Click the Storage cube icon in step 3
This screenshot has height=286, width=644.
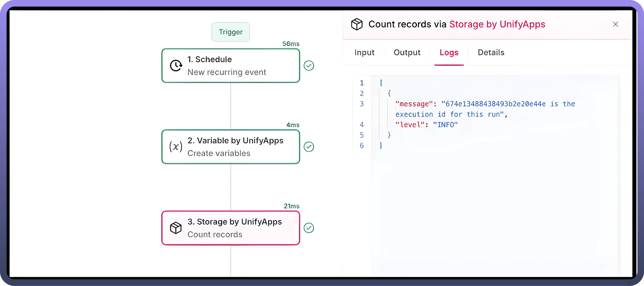[176, 228]
